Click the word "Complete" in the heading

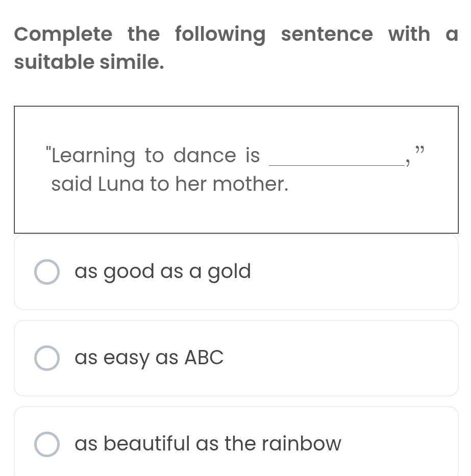[x=63, y=35]
